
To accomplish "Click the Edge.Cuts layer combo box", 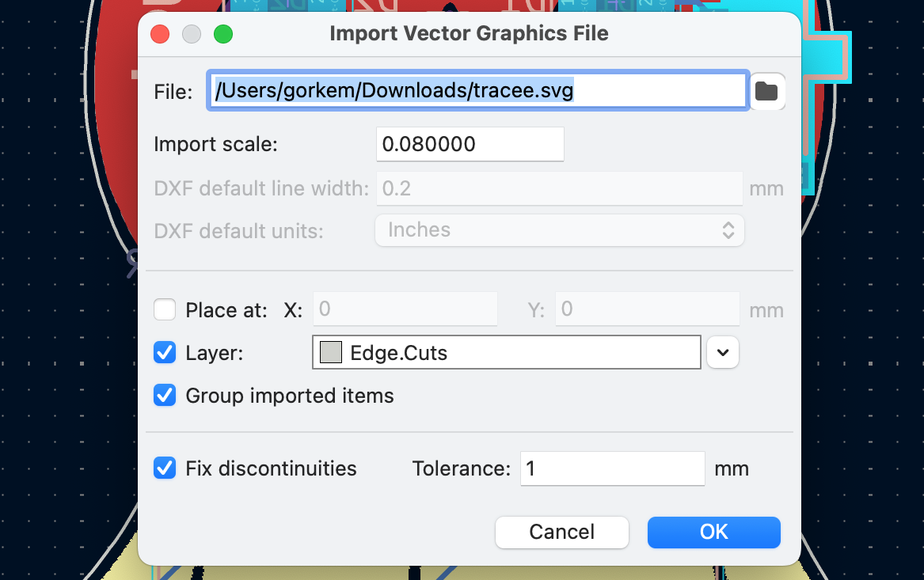I will tap(507, 352).
